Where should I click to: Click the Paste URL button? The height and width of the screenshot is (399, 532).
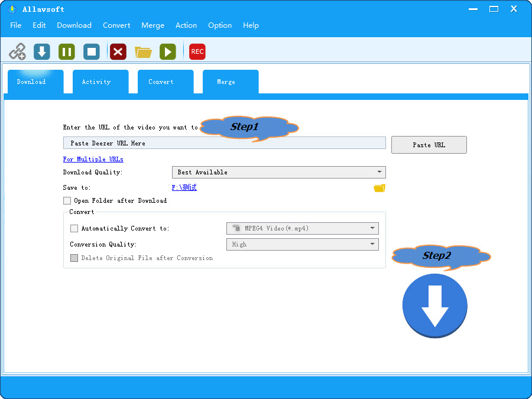429,145
